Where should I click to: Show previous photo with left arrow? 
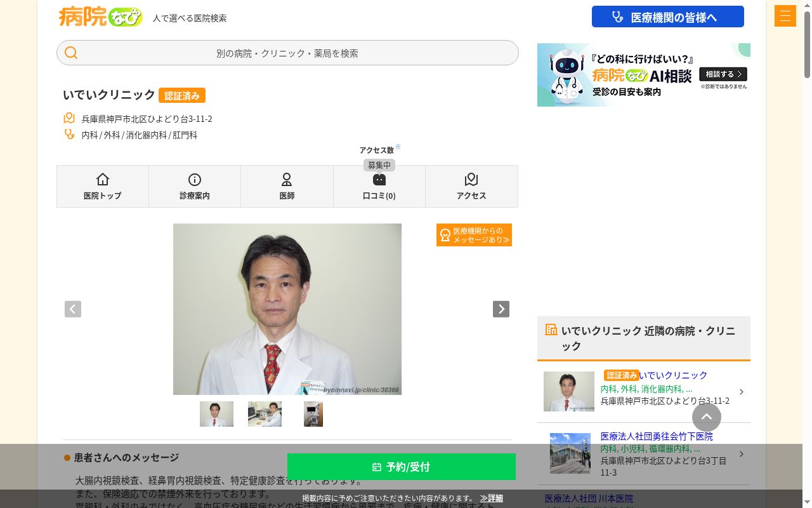tap(73, 309)
